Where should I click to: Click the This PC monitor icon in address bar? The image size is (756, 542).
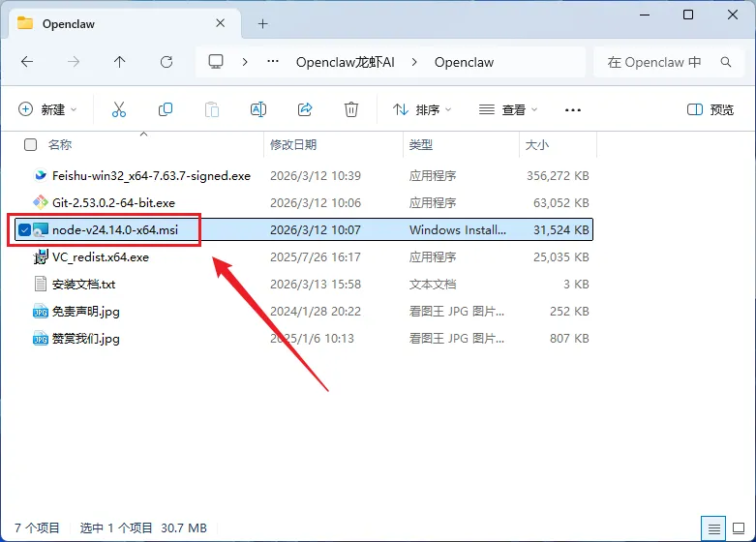click(216, 62)
